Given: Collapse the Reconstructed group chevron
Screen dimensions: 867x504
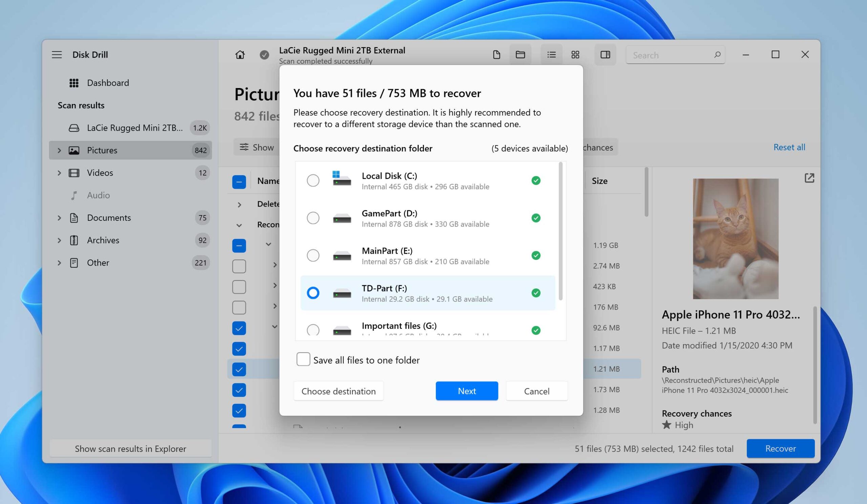Looking at the screenshot, I should click(x=239, y=225).
